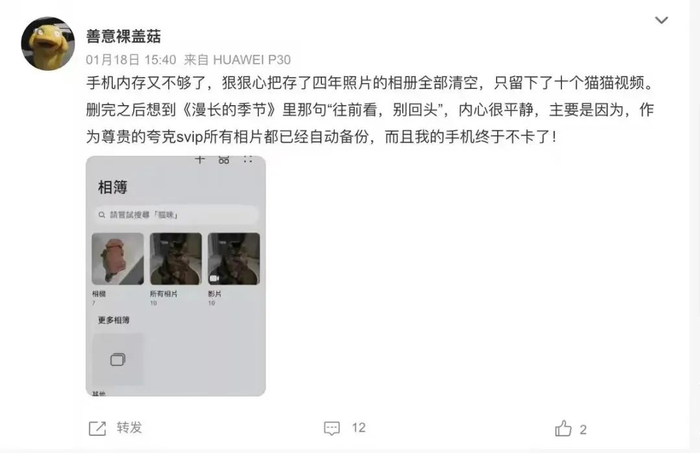Open the yellow duck profile avatar
The width and height of the screenshot is (700, 453).
[48, 43]
